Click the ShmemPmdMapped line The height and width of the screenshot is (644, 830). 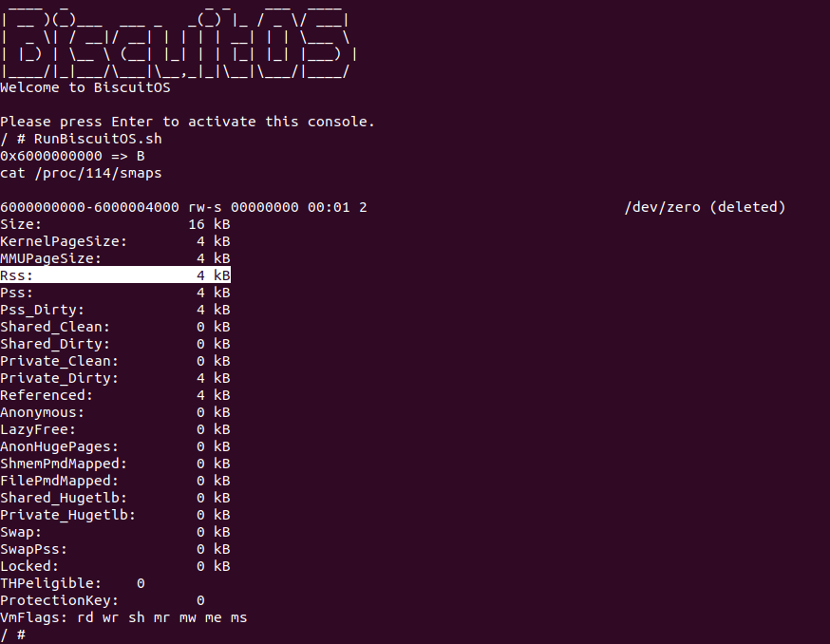tap(115, 464)
